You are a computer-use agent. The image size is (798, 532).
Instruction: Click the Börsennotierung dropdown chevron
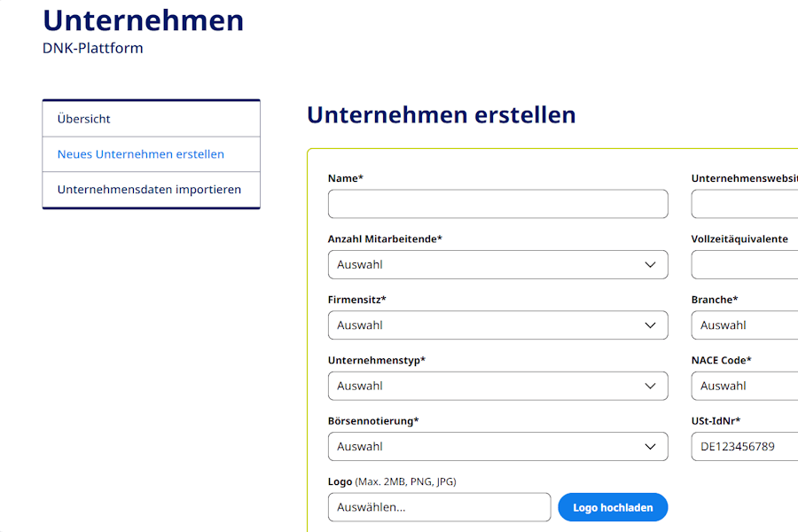coord(650,447)
